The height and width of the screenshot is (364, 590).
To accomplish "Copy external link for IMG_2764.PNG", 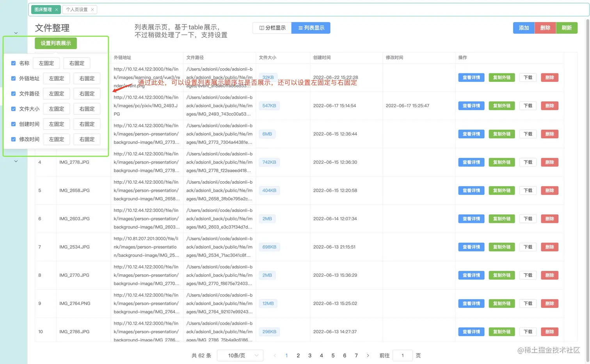I will [502, 304].
